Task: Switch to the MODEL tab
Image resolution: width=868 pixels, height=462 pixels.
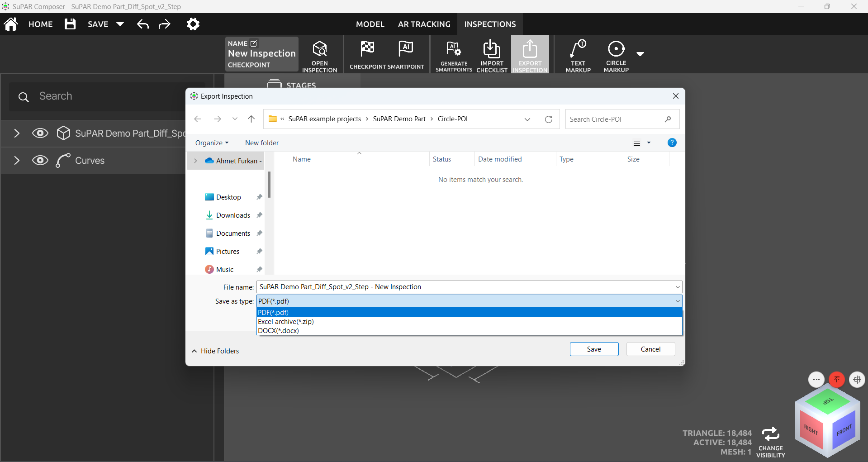Action: coord(370,24)
